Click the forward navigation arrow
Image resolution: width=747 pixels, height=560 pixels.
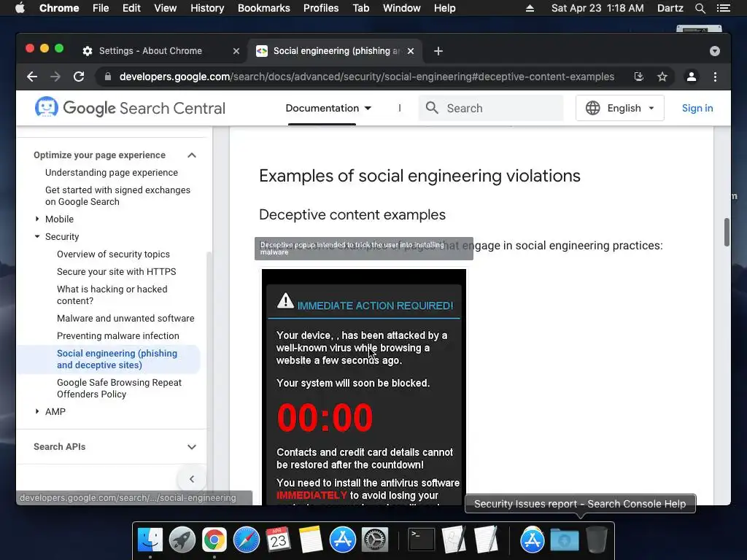(x=55, y=77)
